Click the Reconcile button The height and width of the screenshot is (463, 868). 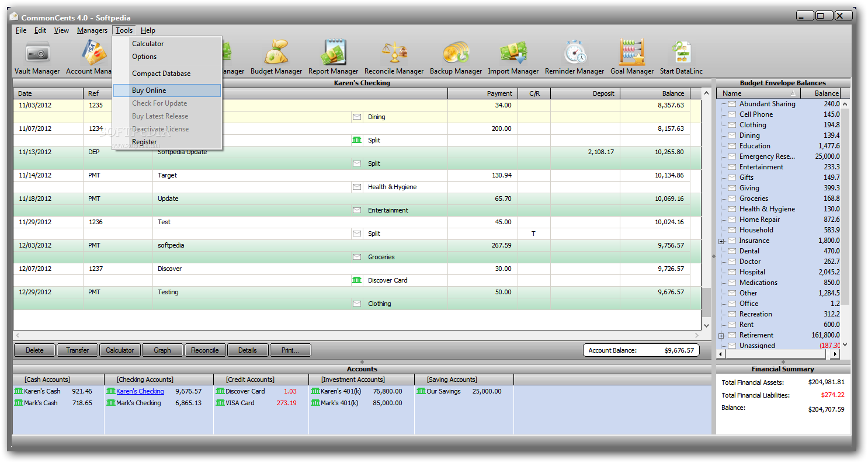[x=205, y=350]
